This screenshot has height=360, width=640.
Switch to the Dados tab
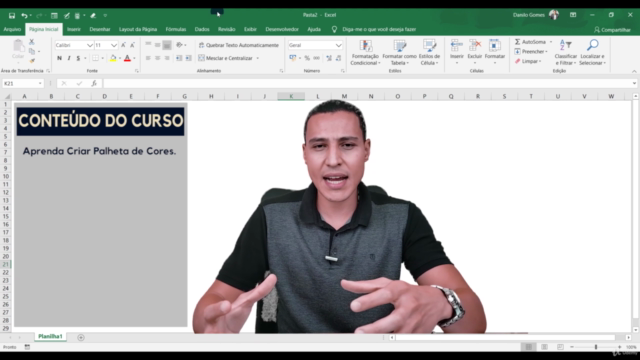[202, 29]
